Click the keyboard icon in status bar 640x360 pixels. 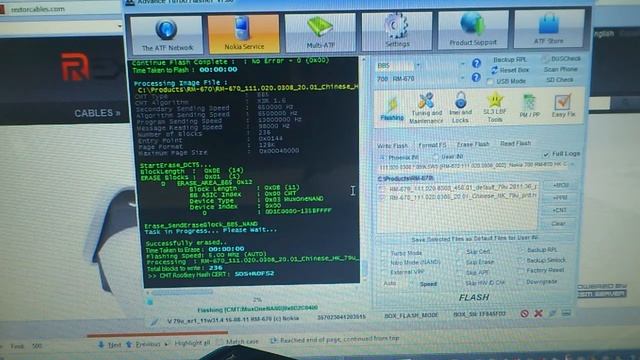pyautogui.click(x=566, y=313)
